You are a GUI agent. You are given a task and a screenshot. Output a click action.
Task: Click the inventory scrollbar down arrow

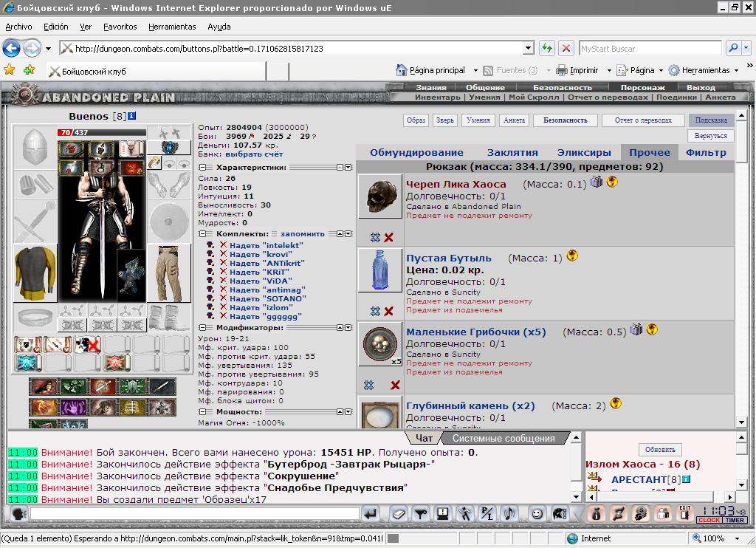click(x=741, y=422)
